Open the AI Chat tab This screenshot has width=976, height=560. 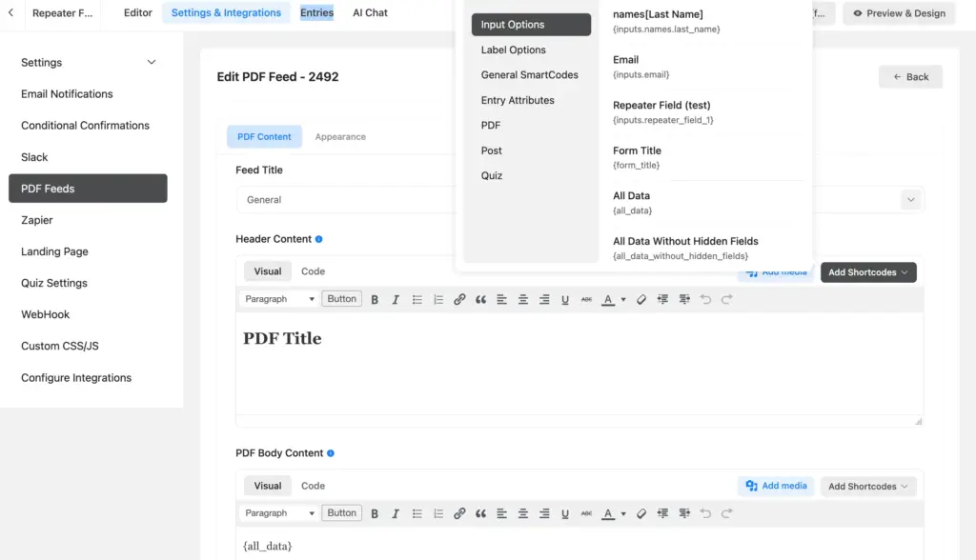pos(370,12)
